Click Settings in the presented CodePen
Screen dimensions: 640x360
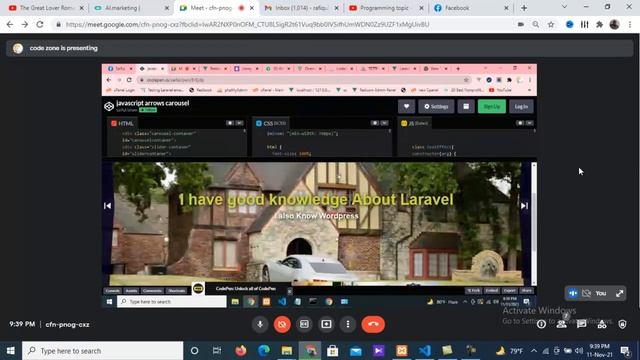tap(436, 107)
